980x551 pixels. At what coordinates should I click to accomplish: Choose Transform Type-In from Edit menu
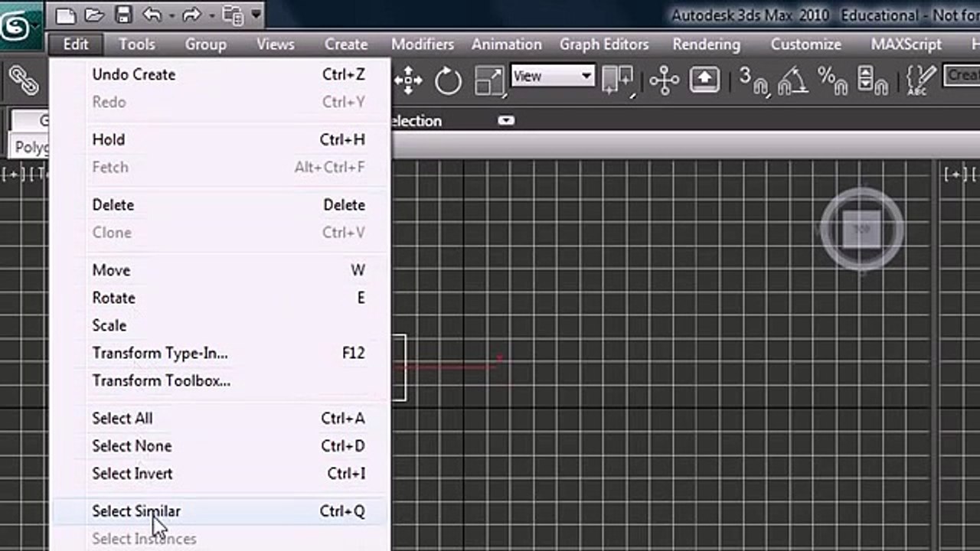click(220, 353)
